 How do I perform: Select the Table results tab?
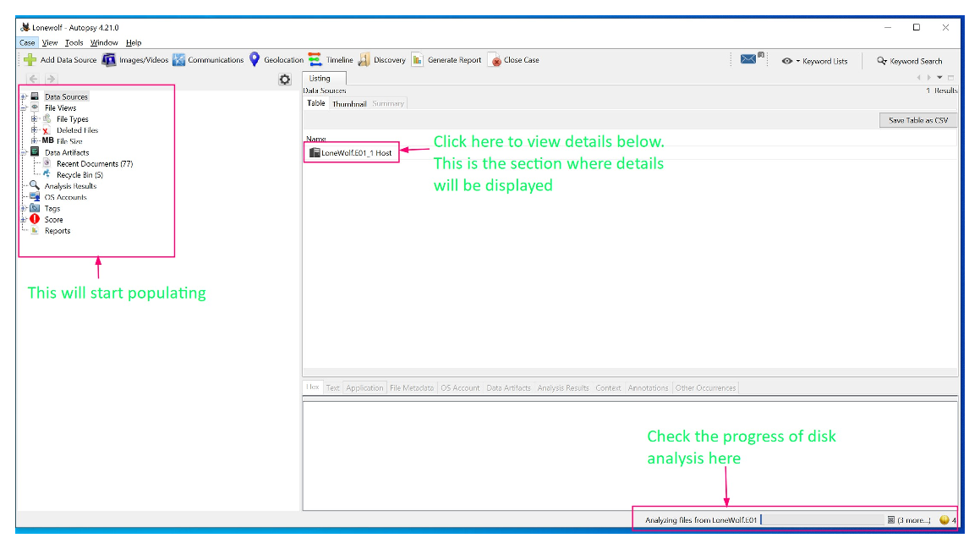(316, 103)
